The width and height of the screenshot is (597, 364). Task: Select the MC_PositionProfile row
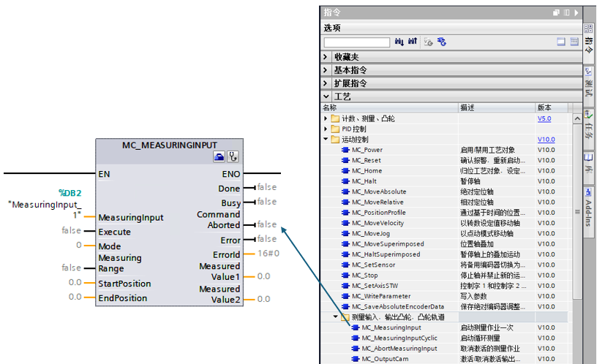(444, 213)
